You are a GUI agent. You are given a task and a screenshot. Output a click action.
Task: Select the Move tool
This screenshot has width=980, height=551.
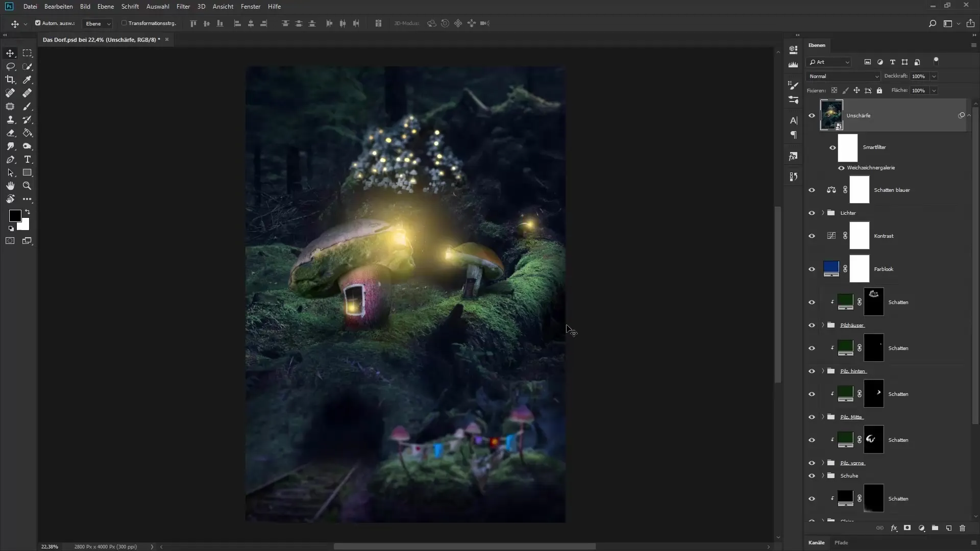click(10, 53)
